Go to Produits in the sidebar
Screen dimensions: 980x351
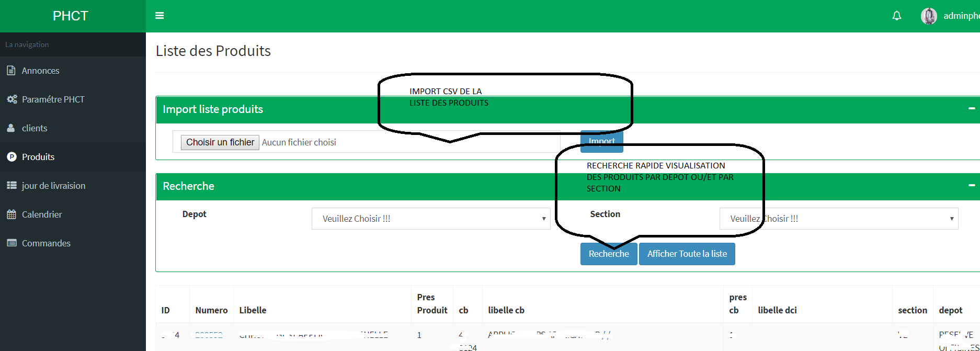coord(38,157)
